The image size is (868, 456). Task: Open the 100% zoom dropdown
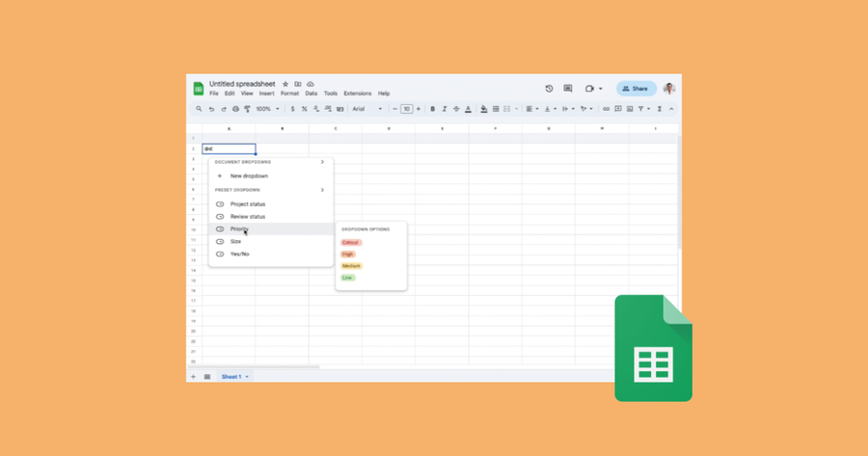(268, 109)
